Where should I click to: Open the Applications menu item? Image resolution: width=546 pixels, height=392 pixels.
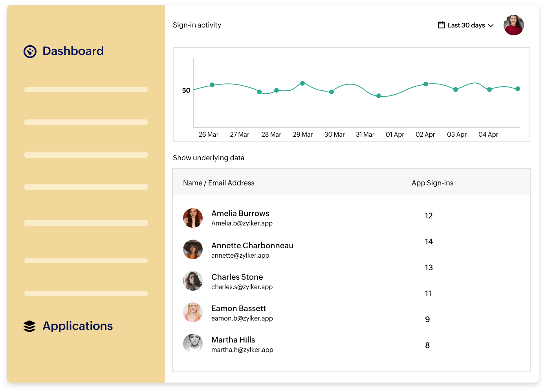77,326
